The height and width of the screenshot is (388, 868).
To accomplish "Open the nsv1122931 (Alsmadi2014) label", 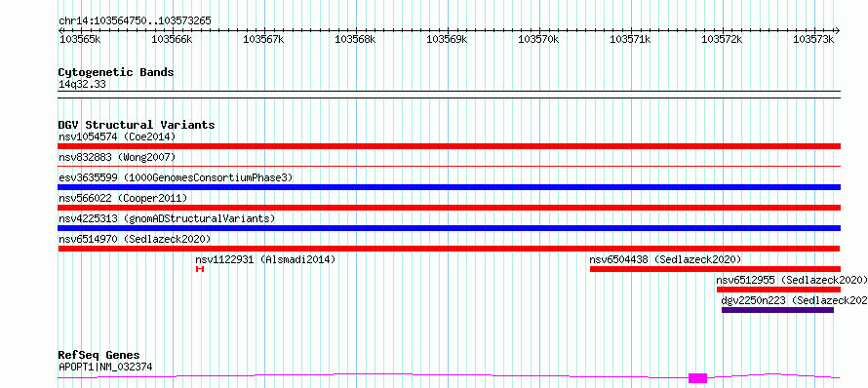I will (265, 259).
